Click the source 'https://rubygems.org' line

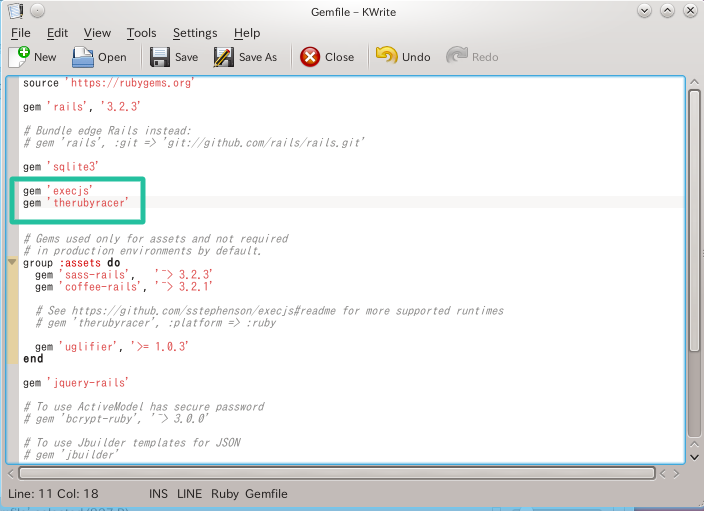109,83
